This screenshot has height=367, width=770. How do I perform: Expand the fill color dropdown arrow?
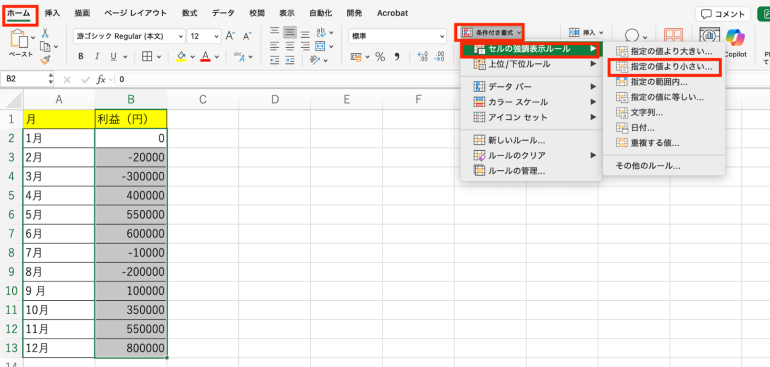[x=192, y=57]
